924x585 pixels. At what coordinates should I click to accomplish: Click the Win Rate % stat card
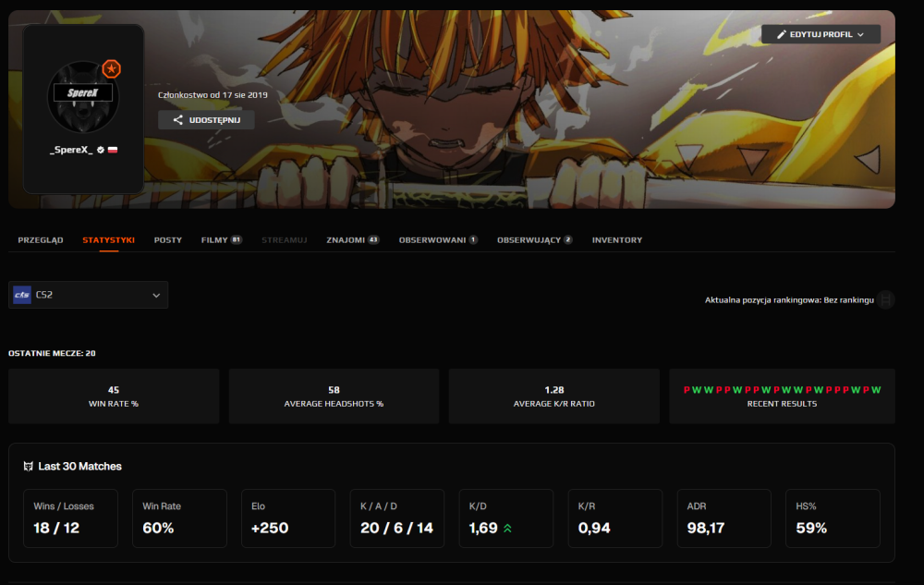point(114,396)
